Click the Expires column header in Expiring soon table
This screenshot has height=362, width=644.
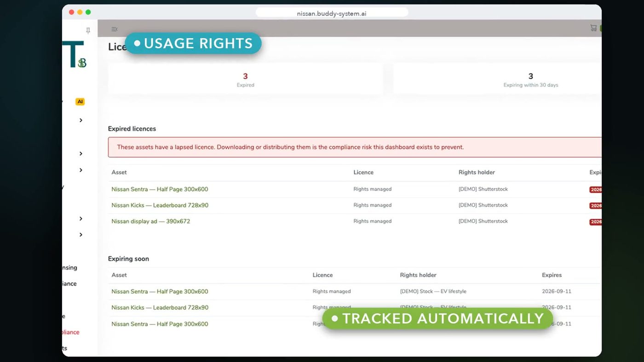[x=552, y=275]
